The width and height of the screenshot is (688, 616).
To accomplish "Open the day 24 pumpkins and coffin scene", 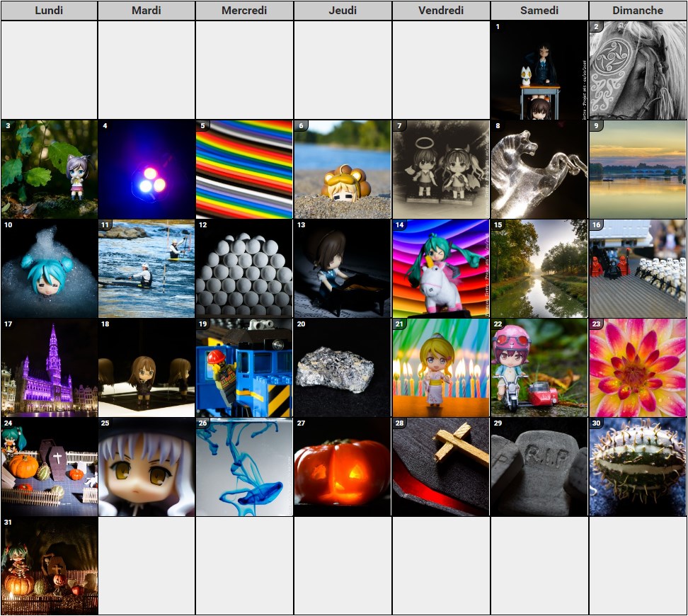I will (49, 467).
